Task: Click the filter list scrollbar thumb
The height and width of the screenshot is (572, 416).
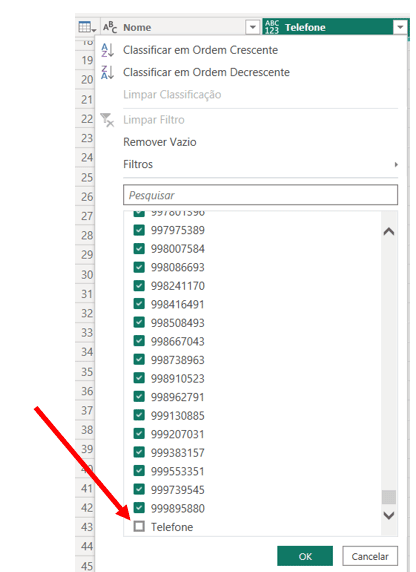Action: (389, 497)
